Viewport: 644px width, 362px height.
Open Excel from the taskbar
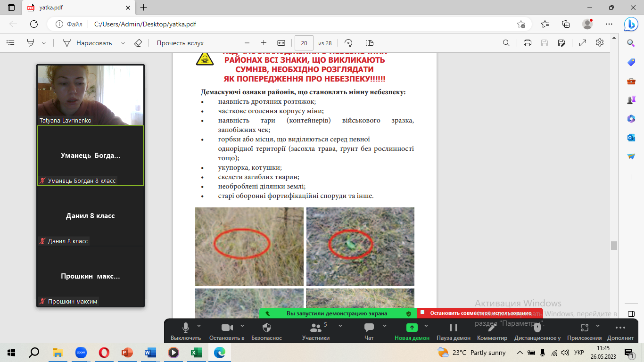click(196, 352)
